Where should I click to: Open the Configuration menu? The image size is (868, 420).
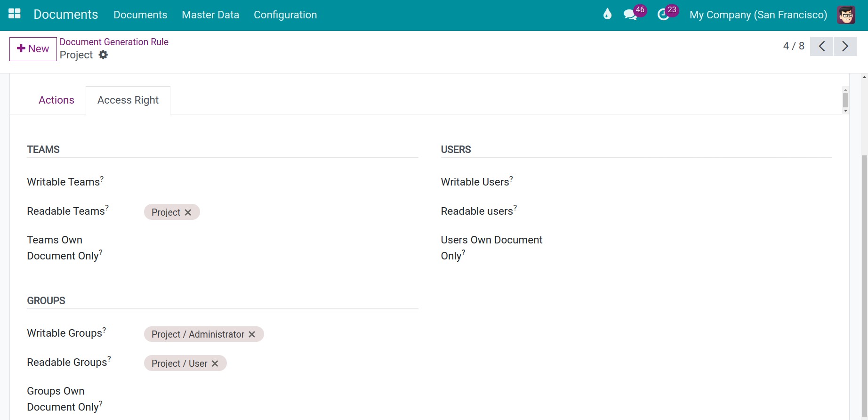click(285, 15)
